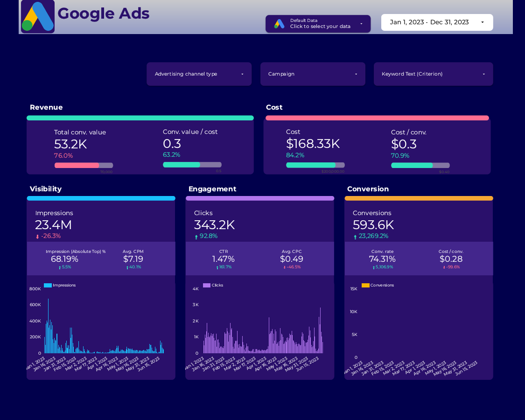Click the tallest bar in the Clicks chart
Viewport: 525px width, 420px height.
pyautogui.click(x=321, y=327)
